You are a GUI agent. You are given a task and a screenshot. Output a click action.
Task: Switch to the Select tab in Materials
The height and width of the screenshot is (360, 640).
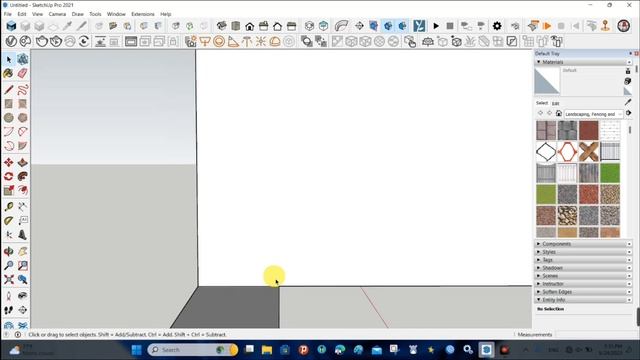(542, 103)
